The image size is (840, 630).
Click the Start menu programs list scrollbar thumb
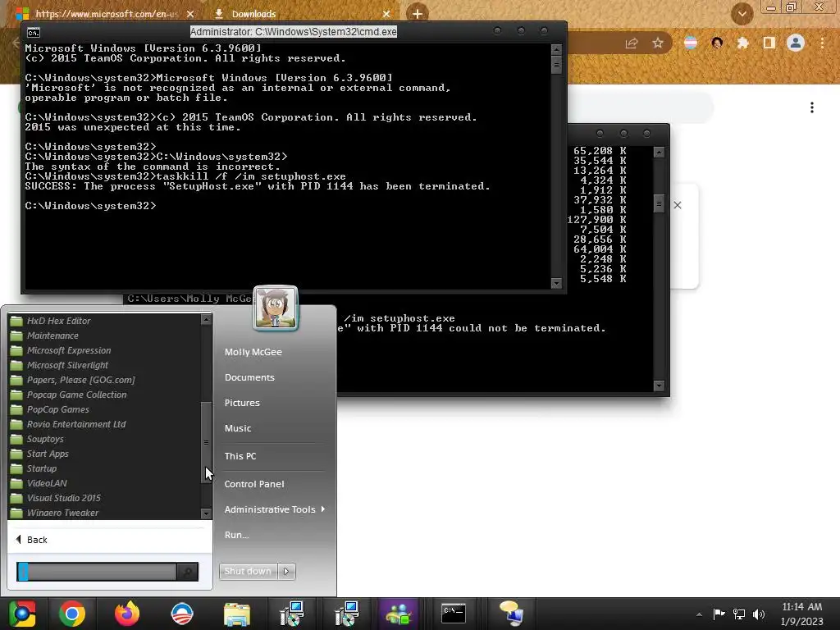coord(206,442)
